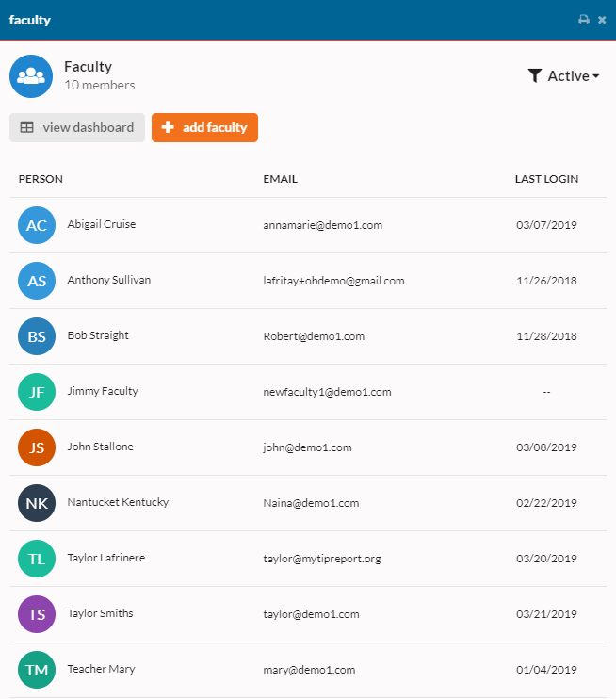Click the funnel filter icon
Image resolution: width=616 pixels, height=699 pixels.
(x=534, y=75)
